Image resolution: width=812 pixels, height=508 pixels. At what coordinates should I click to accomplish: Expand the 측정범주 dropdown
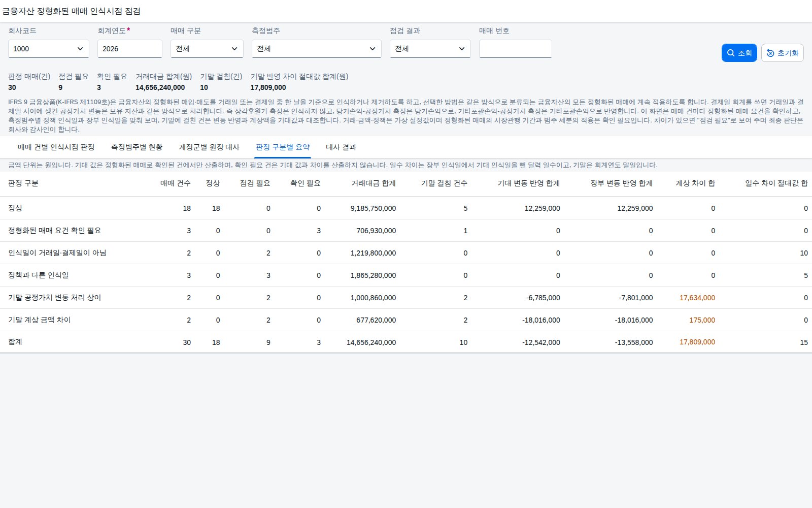[317, 49]
